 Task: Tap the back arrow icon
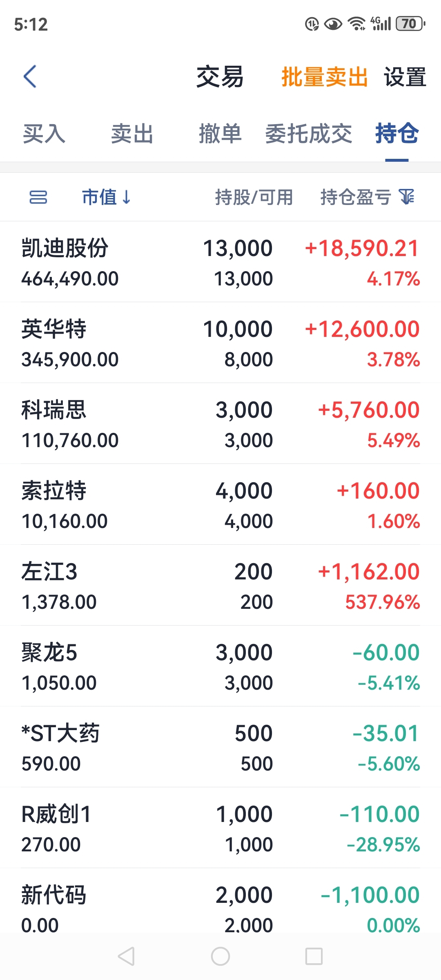30,76
